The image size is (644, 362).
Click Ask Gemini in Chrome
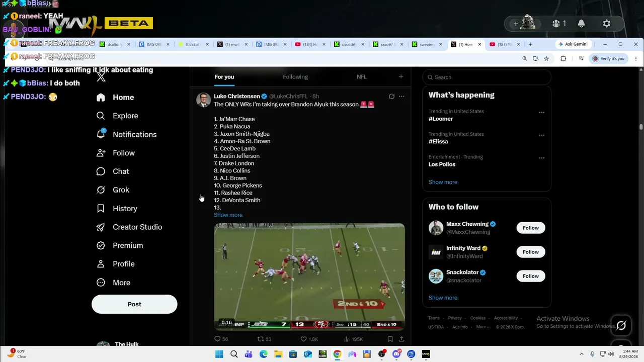click(573, 44)
